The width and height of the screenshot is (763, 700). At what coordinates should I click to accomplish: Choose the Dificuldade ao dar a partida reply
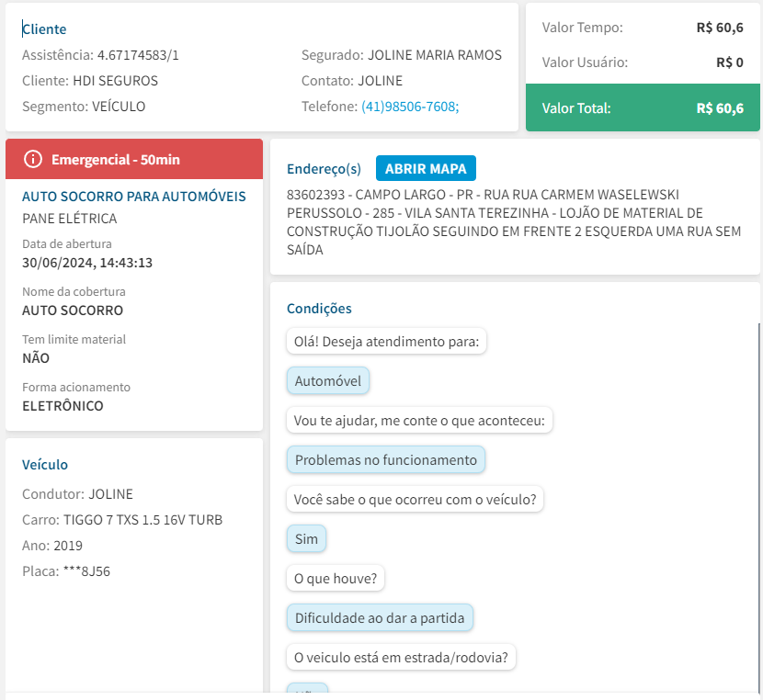380,618
